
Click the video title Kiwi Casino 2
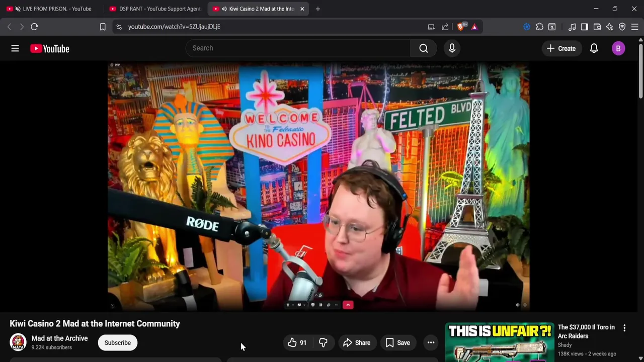click(95, 323)
